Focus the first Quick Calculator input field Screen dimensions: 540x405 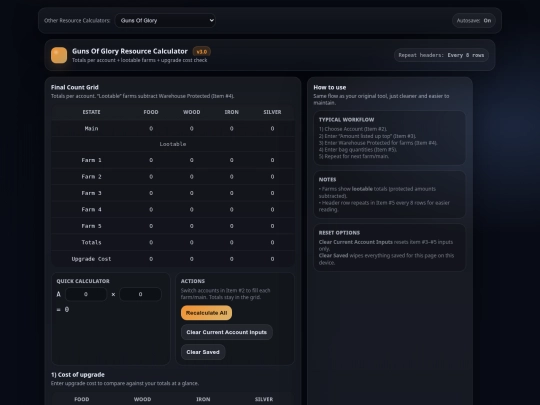tap(86, 294)
